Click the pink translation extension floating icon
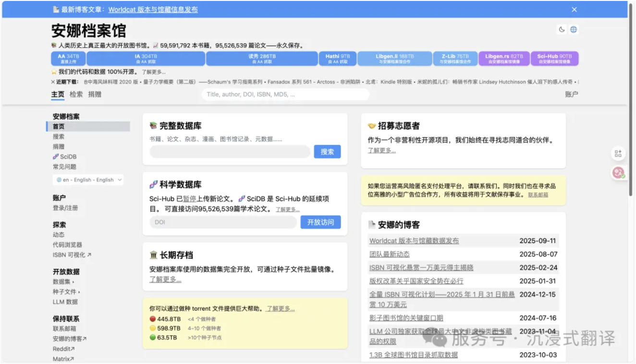636x364 pixels. click(x=618, y=173)
